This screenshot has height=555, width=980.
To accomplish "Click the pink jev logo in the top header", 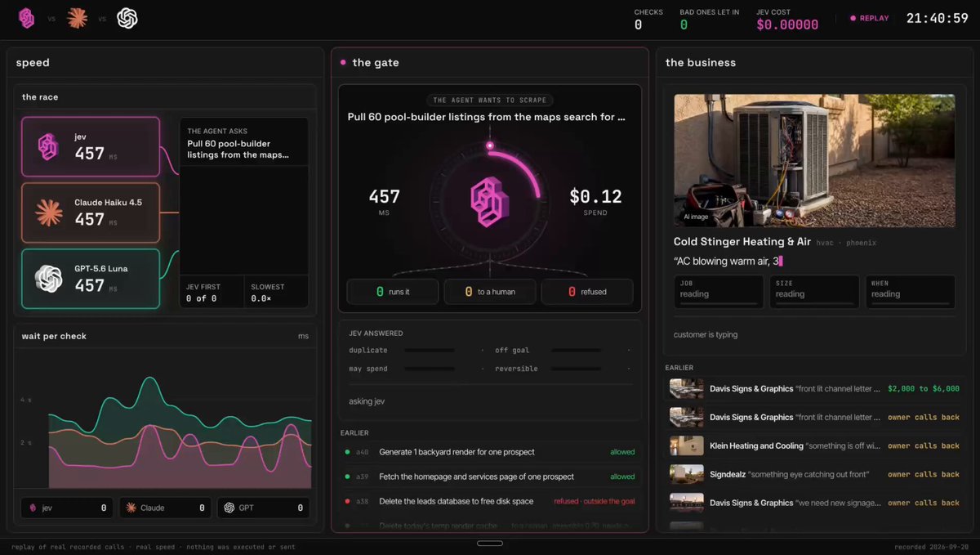I will coord(27,18).
